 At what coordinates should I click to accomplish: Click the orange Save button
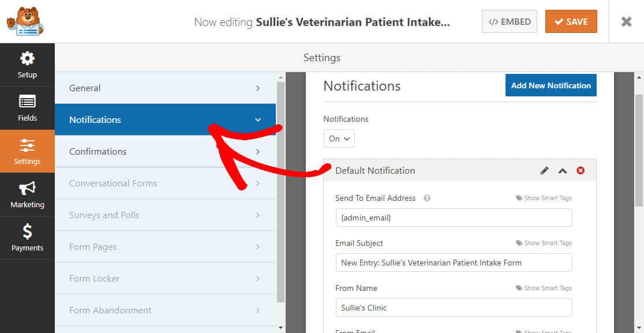point(571,22)
